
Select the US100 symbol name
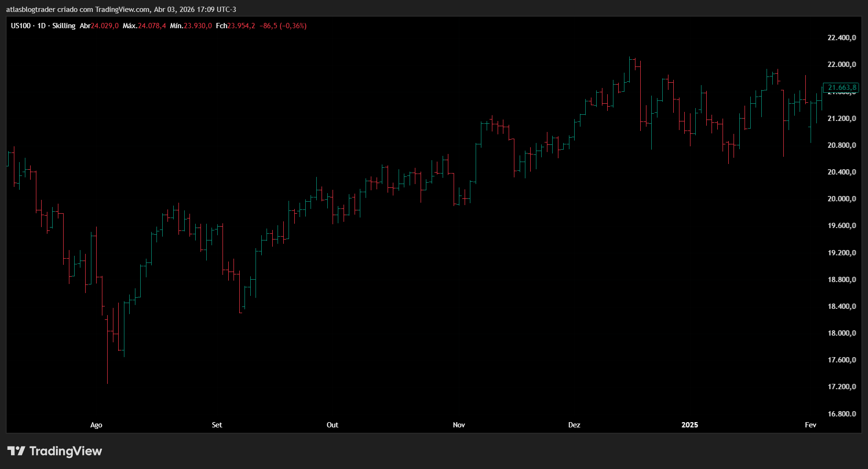click(21, 26)
